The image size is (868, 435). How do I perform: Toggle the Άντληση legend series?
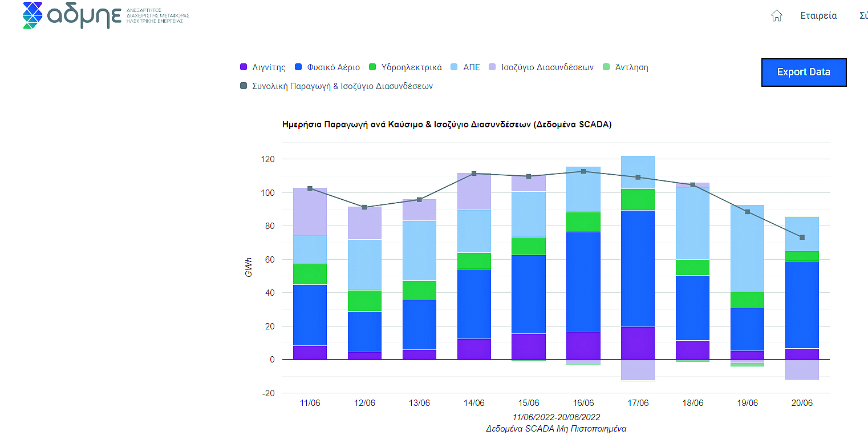pyautogui.click(x=625, y=67)
